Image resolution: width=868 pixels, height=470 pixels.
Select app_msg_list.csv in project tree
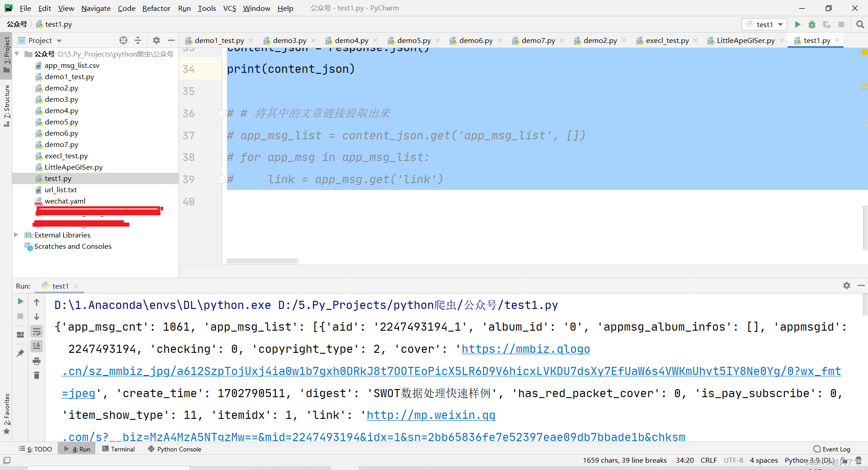(72, 65)
